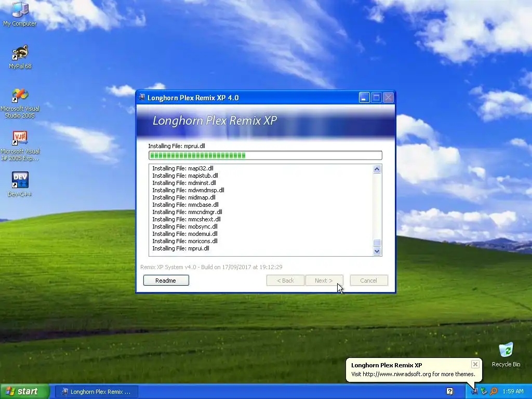
Task: Open the Start menu
Action: pos(24,392)
